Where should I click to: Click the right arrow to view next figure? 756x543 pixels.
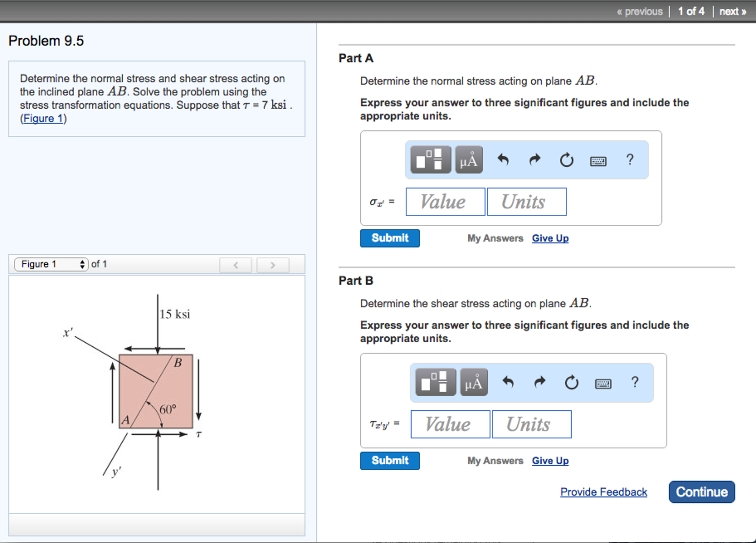click(x=272, y=265)
